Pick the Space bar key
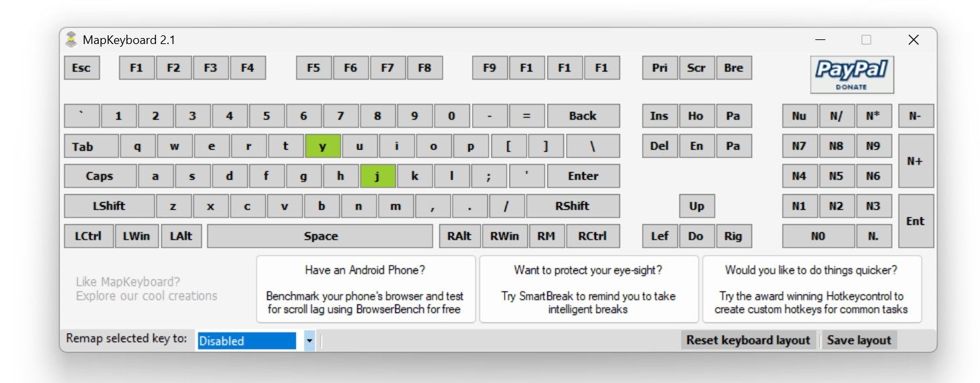The image size is (980, 383). point(320,236)
